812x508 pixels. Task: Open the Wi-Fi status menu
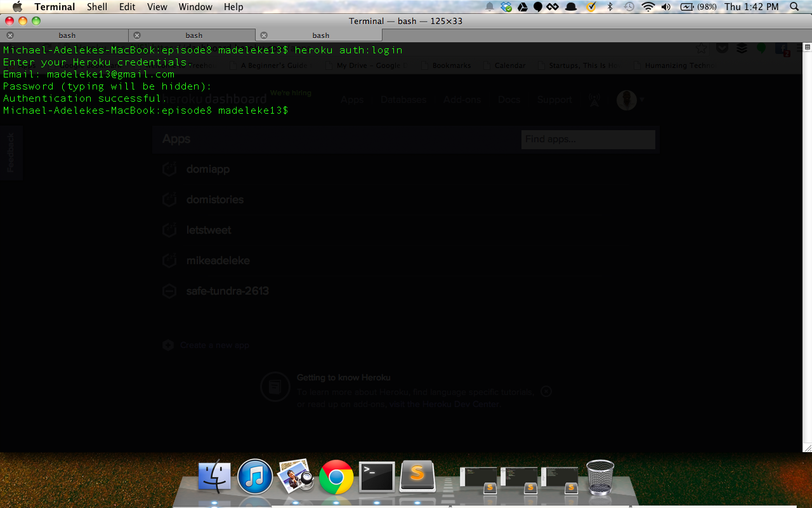[x=648, y=7]
